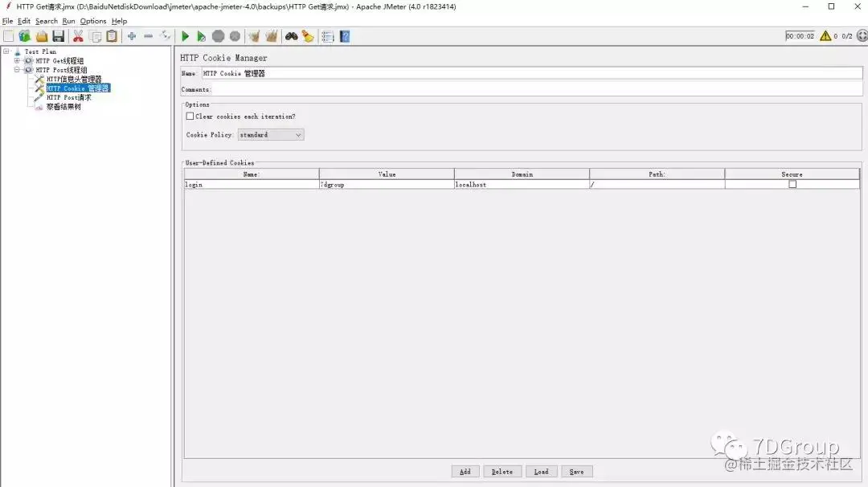This screenshot has width=868, height=487.
Task: Copy the selected element from the toolbar
Action: tap(95, 36)
